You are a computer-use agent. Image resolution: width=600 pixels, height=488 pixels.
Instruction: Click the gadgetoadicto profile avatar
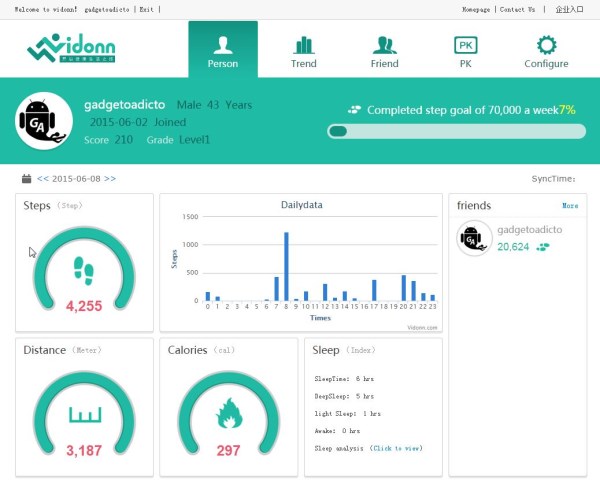tap(44, 121)
